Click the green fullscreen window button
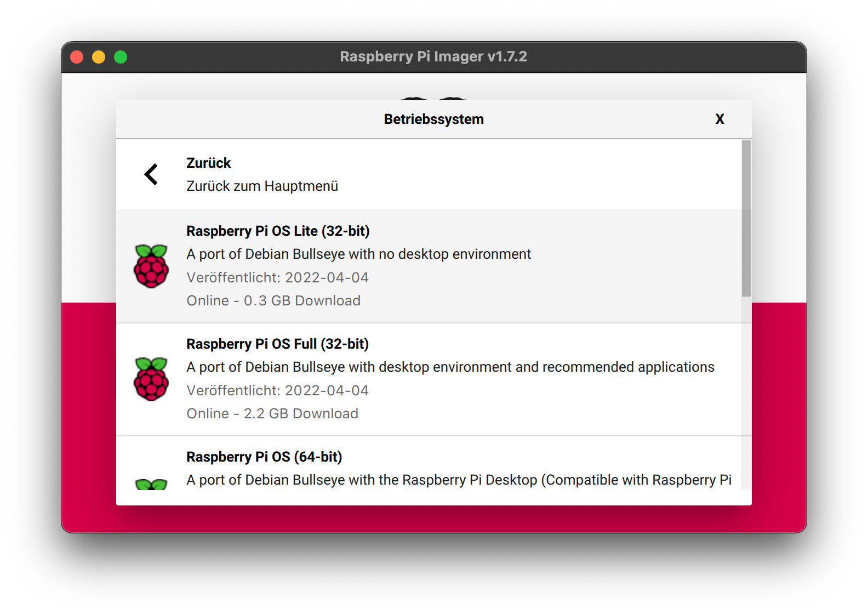 [x=121, y=57]
